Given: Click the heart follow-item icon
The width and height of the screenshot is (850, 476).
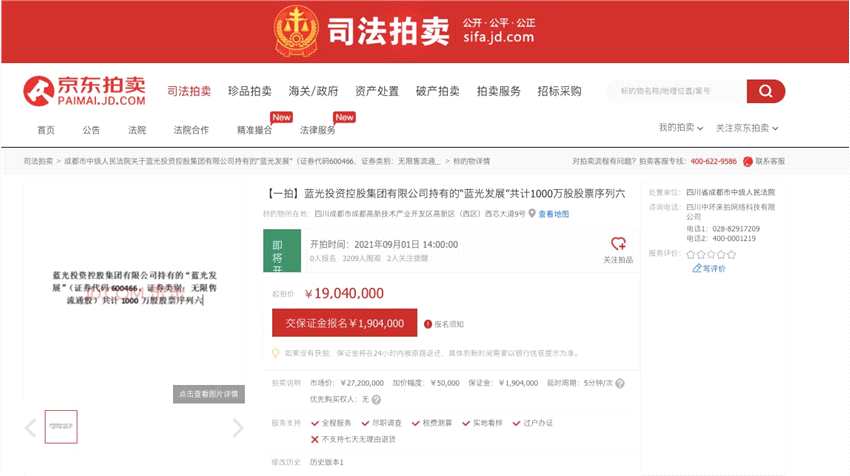Looking at the screenshot, I should pyautogui.click(x=618, y=243).
